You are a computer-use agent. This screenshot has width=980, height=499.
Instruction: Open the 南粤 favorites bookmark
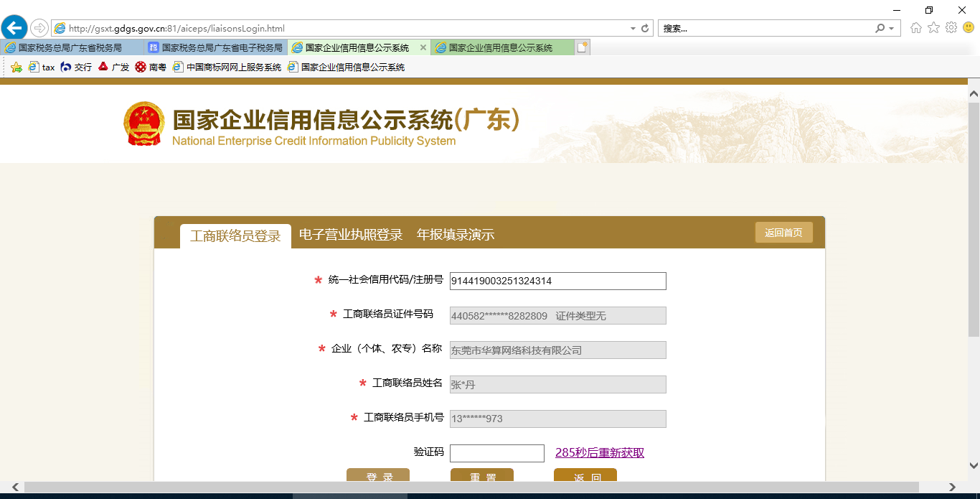pos(151,67)
